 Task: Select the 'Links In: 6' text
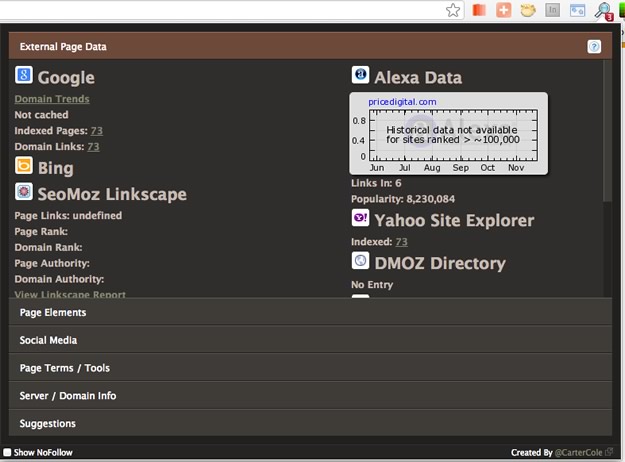coord(376,183)
